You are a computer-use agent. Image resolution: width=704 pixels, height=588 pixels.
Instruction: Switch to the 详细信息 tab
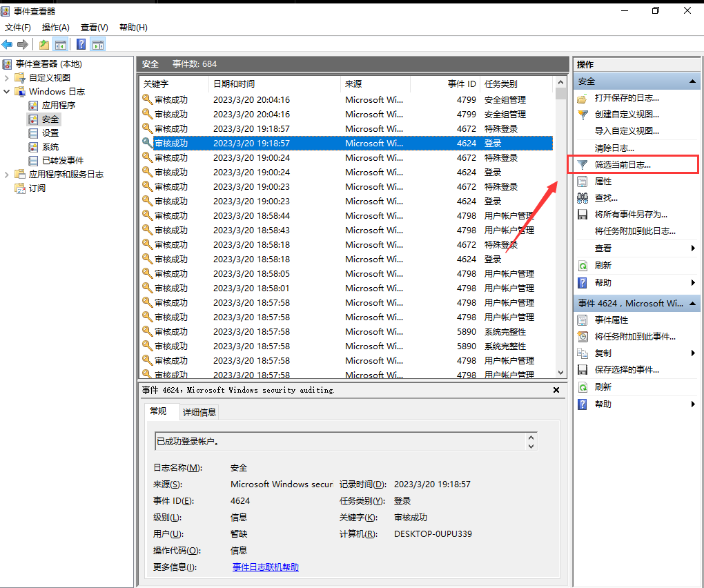coord(199,412)
